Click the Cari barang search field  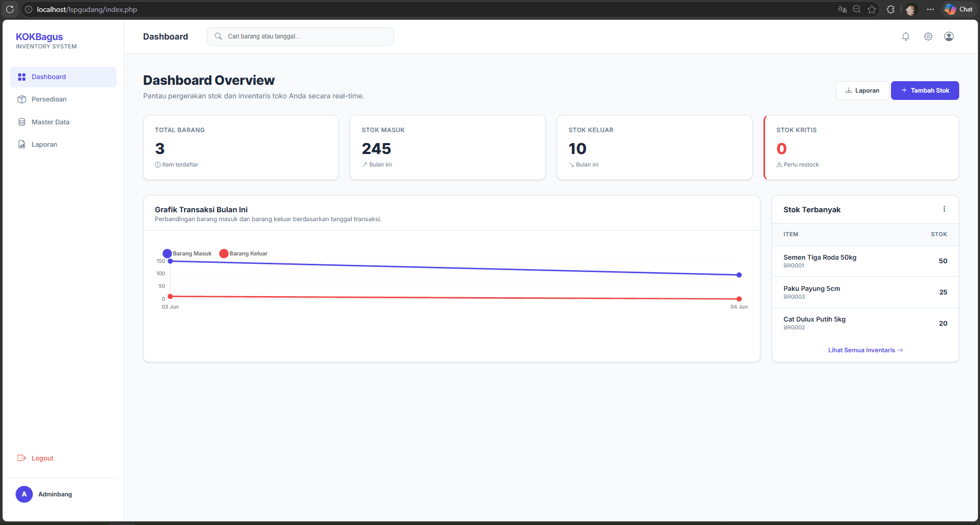coord(300,36)
